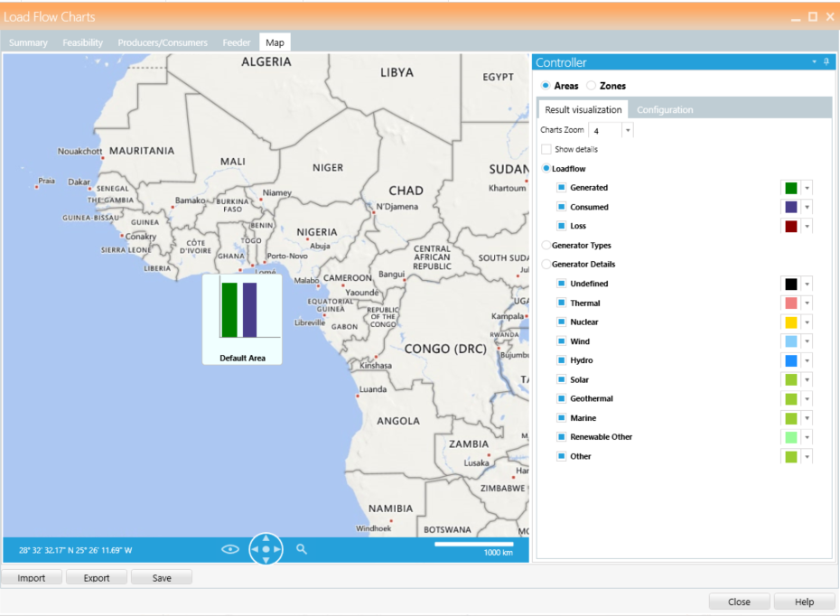Click the Export button
Viewport: 840px width, 616px height.
click(97, 578)
